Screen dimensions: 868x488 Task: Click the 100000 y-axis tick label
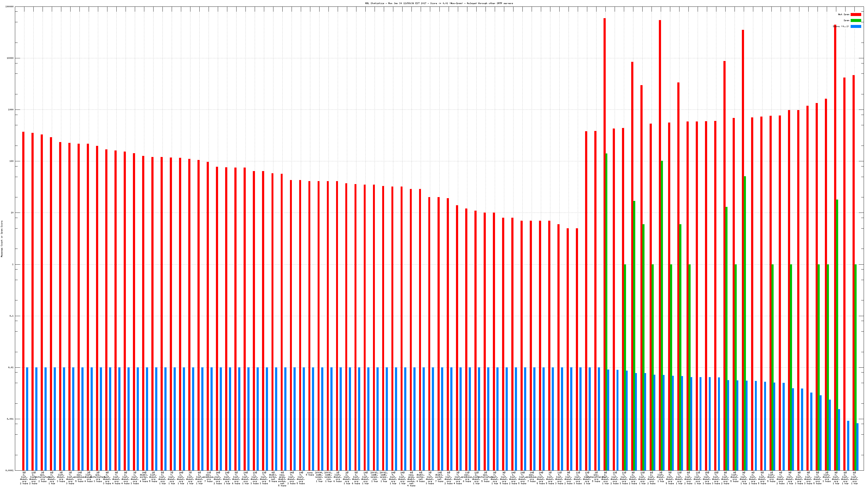9,7
